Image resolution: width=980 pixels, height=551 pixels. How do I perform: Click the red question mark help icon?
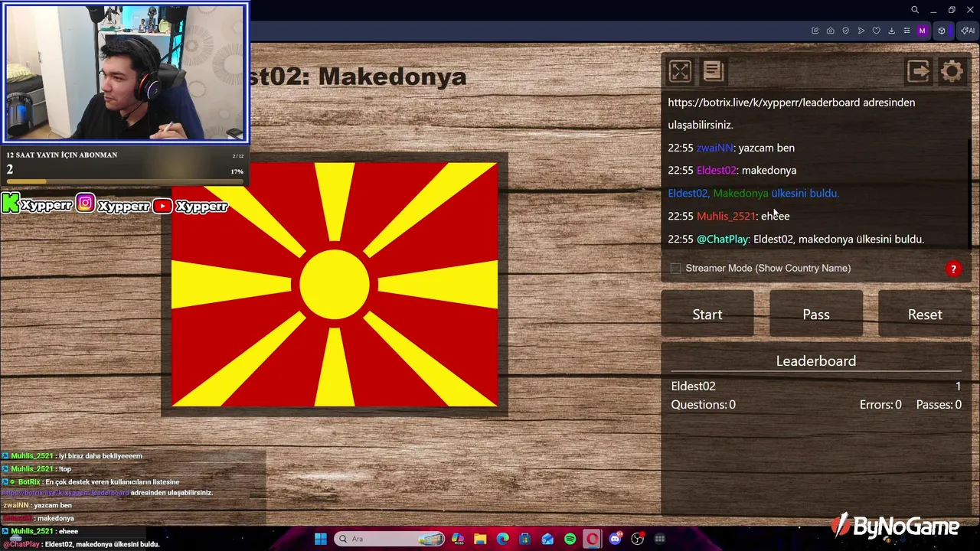pos(953,269)
